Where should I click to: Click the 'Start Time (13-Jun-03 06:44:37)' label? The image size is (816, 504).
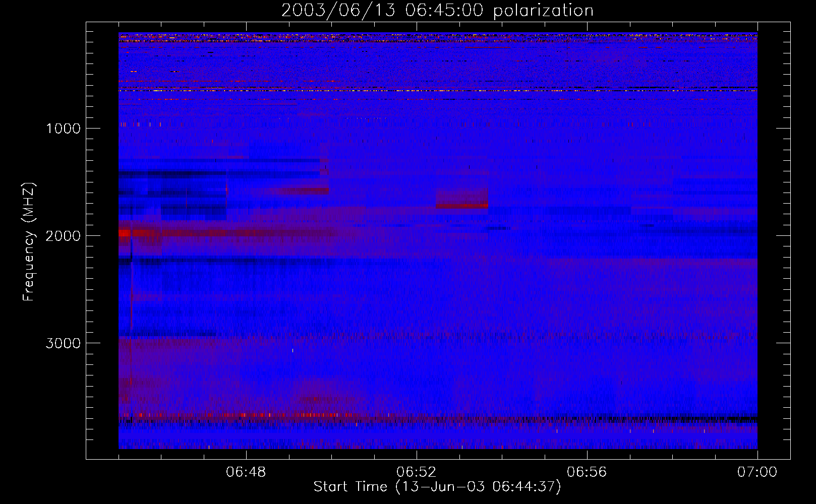437,487
